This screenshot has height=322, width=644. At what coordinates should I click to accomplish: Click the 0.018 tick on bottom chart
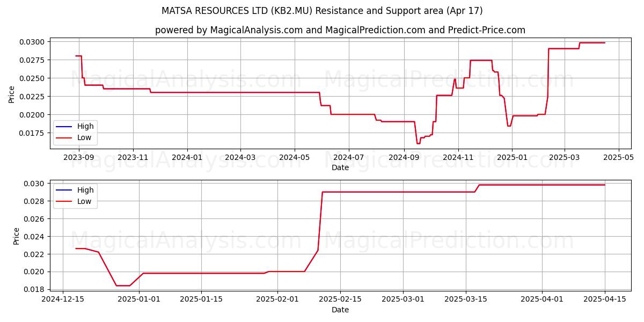pyautogui.click(x=35, y=289)
